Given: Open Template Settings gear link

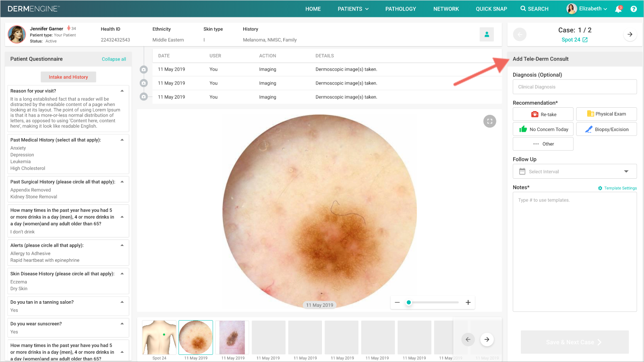Looking at the screenshot, I should coord(617,188).
